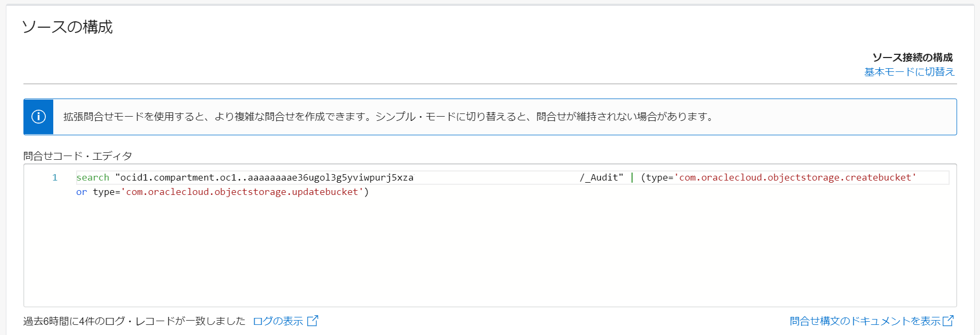Click external-link icon after query syntax documentation link
This screenshot has width=980, height=335.
pos(948,321)
